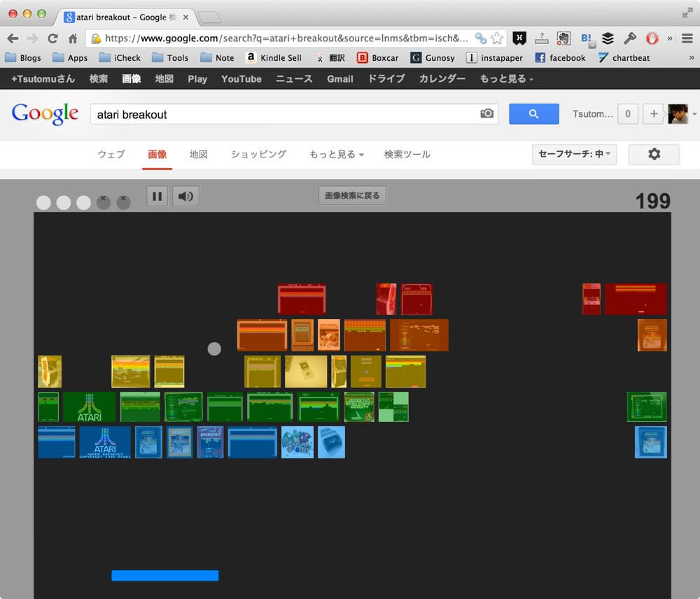Screen dimensions: 700x599
Task: Click the blue paddle bar
Action: [164, 575]
